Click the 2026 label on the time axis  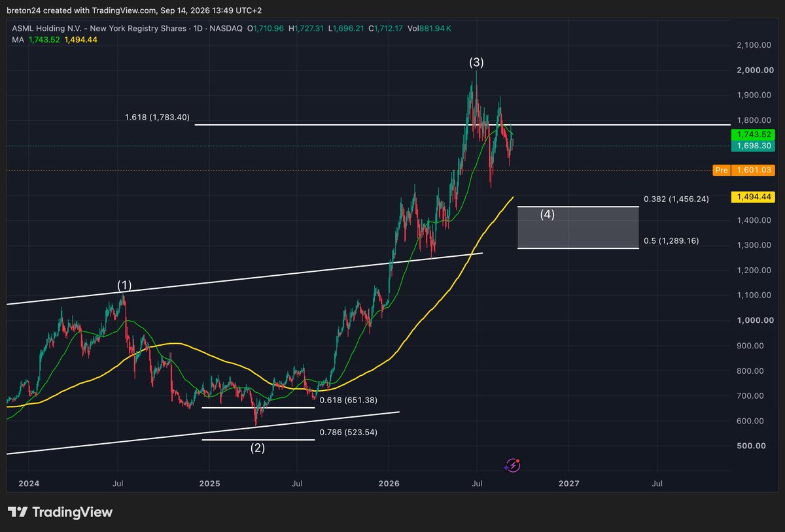coord(389,484)
